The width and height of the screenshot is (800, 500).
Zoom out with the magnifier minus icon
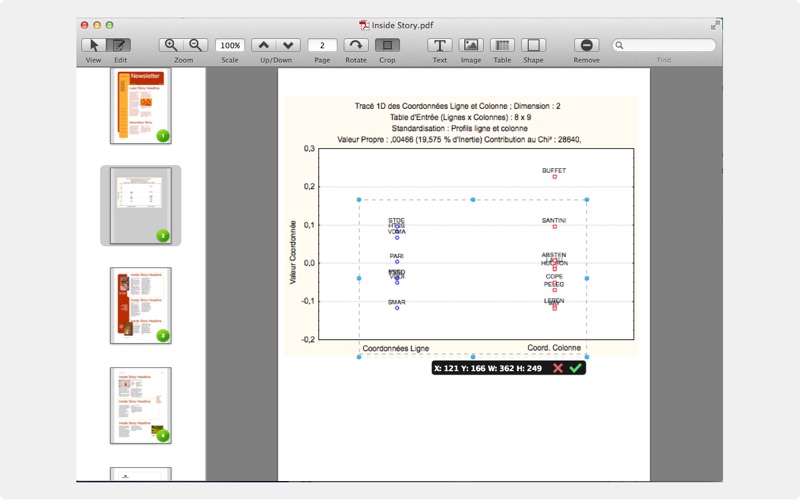pyautogui.click(x=195, y=45)
